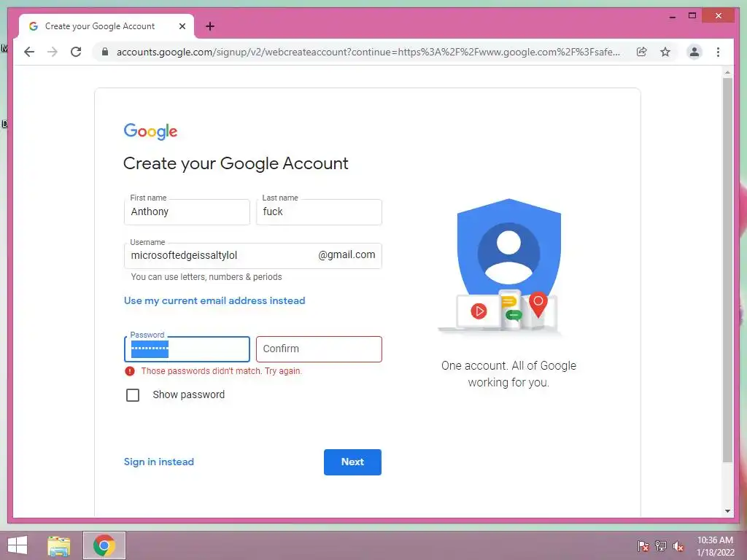
Task: Click the Chrome taskbar icon
Action: (x=104, y=545)
